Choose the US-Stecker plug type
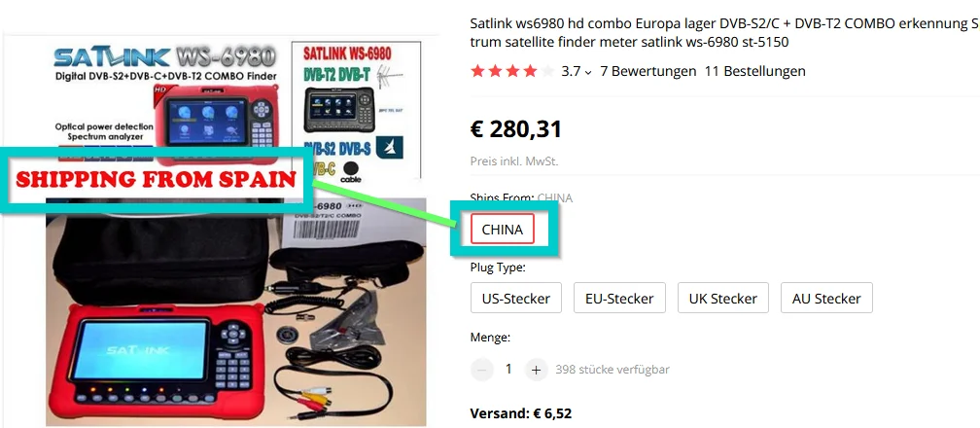Viewport: 980px width, 428px height. (515, 298)
